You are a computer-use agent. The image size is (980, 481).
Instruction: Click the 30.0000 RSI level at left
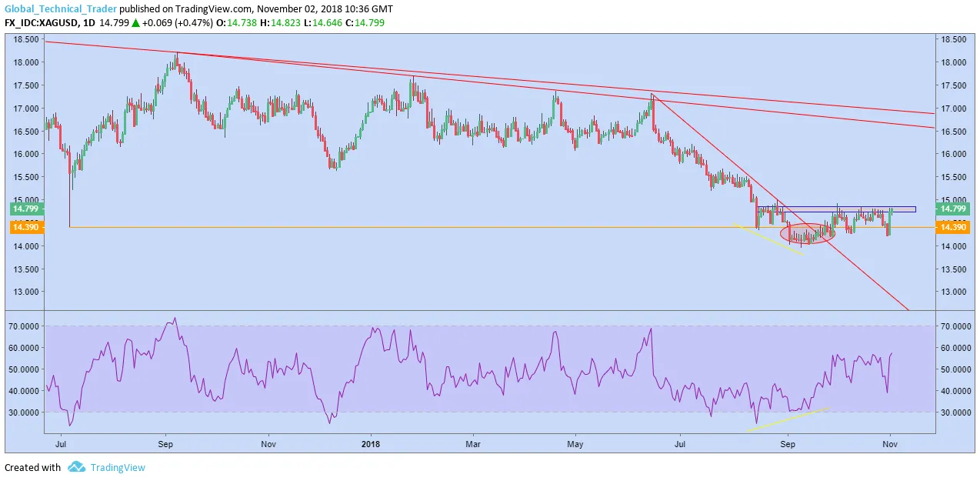24,413
